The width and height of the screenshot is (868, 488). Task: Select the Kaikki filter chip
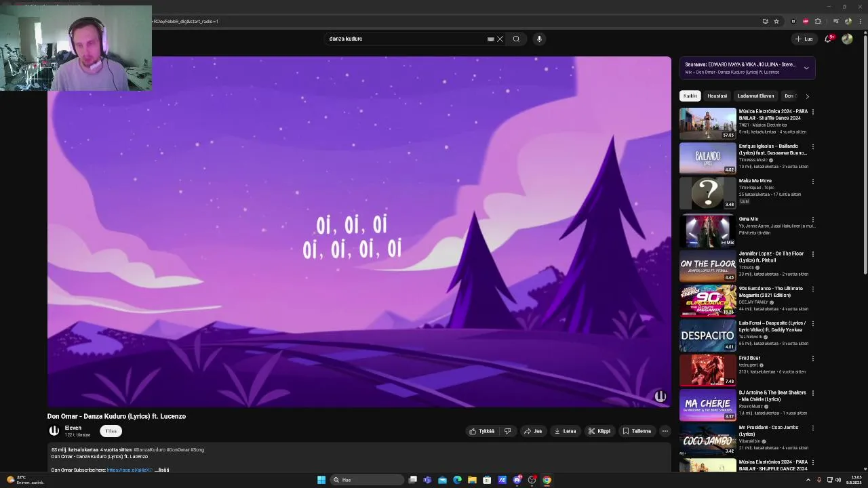(x=690, y=96)
